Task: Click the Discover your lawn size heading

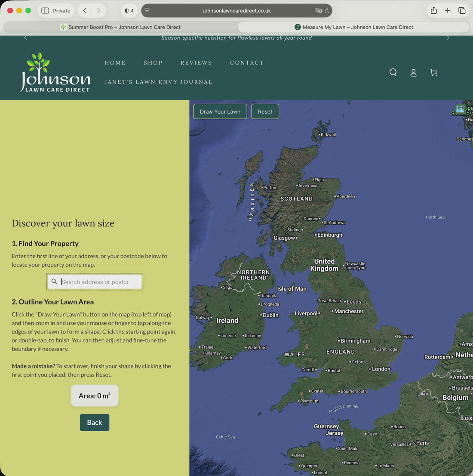Action: tap(63, 223)
